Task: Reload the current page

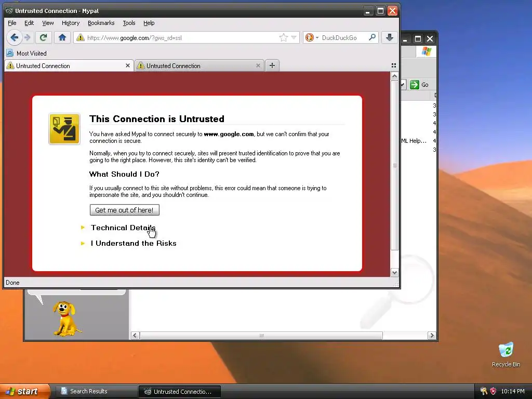Action: point(43,37)
